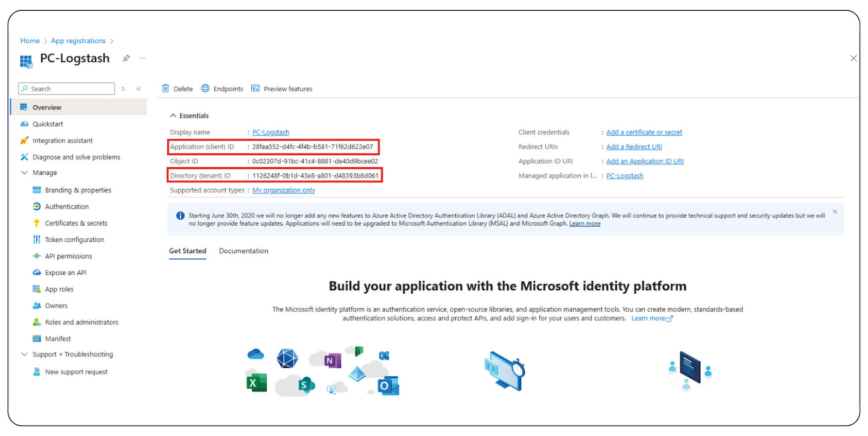
Task: Open Expose an API cloud icon
Action: [37, 272]
